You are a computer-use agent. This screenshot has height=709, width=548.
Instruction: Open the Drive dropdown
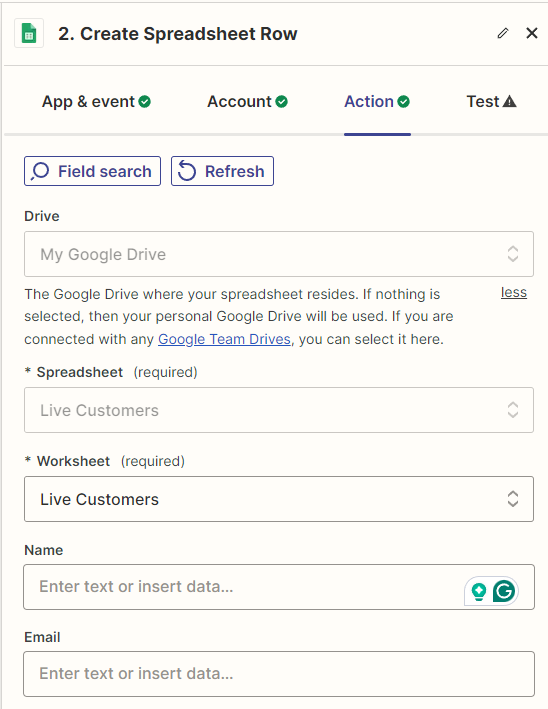(279, 254)
